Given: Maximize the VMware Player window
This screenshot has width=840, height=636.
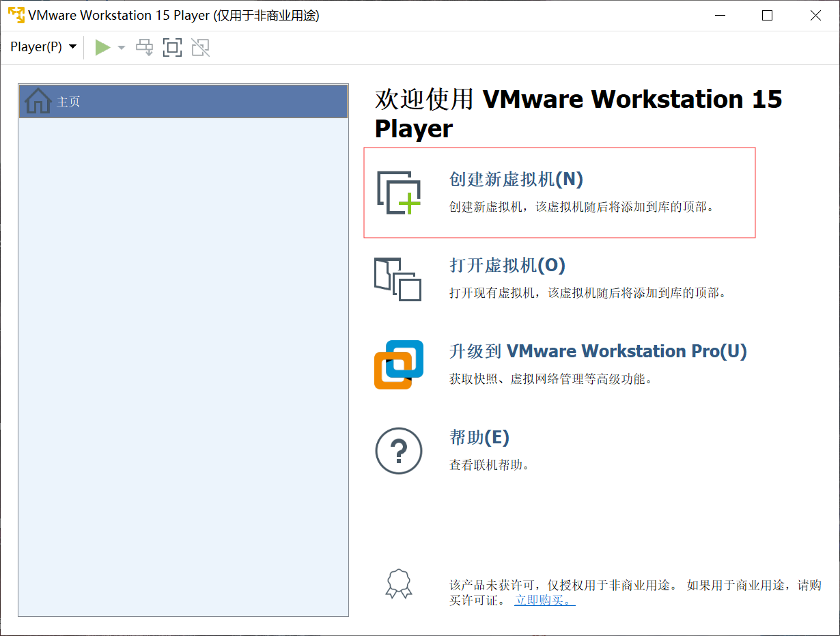Looking at the screenshot, I should click(767, 15).
